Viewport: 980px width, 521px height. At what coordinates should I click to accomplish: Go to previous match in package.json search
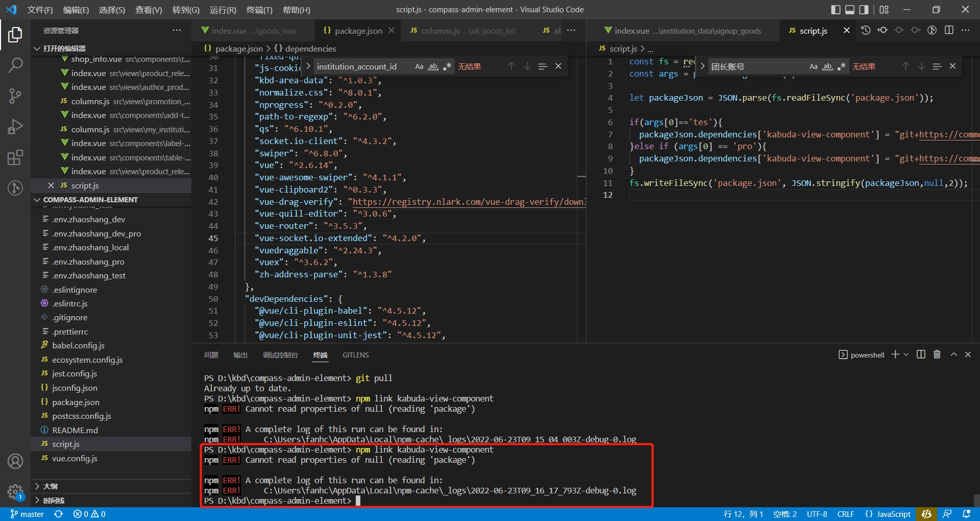click(x=511, y=66)
